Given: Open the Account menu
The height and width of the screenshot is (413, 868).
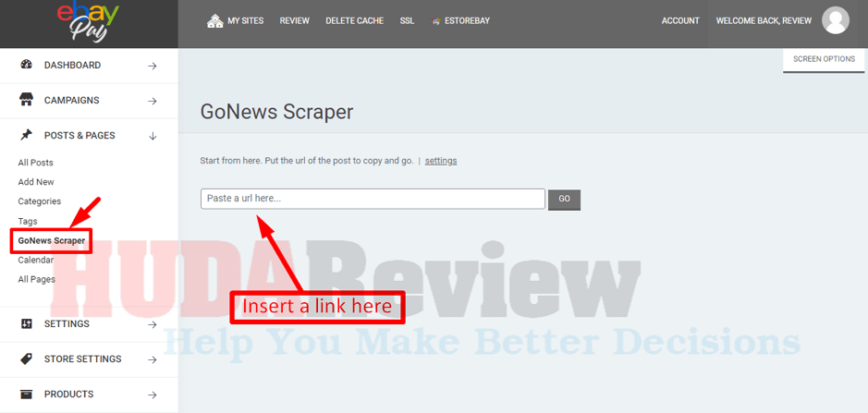Looking at the screenshot, I should tap(680, 21).
